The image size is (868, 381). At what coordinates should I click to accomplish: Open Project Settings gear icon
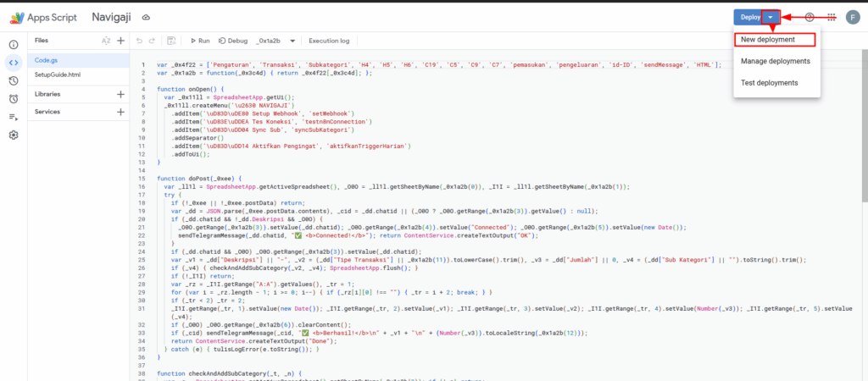click(x=14, y=135)
